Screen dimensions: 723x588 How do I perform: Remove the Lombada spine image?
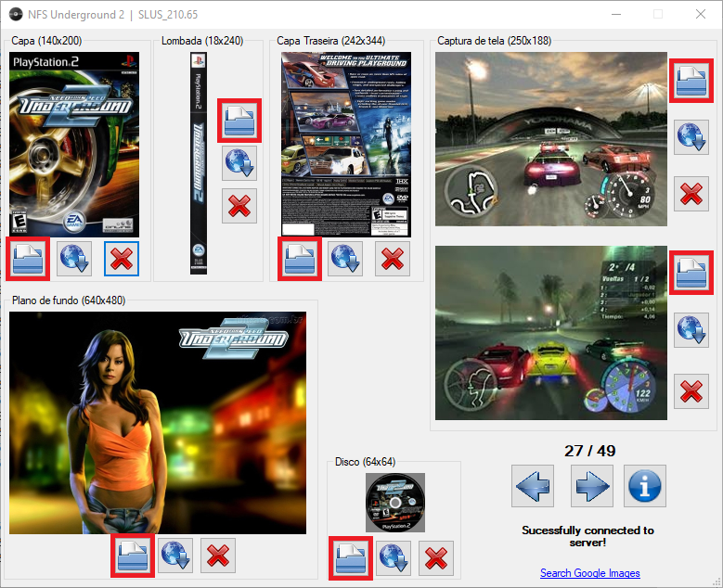239,206
